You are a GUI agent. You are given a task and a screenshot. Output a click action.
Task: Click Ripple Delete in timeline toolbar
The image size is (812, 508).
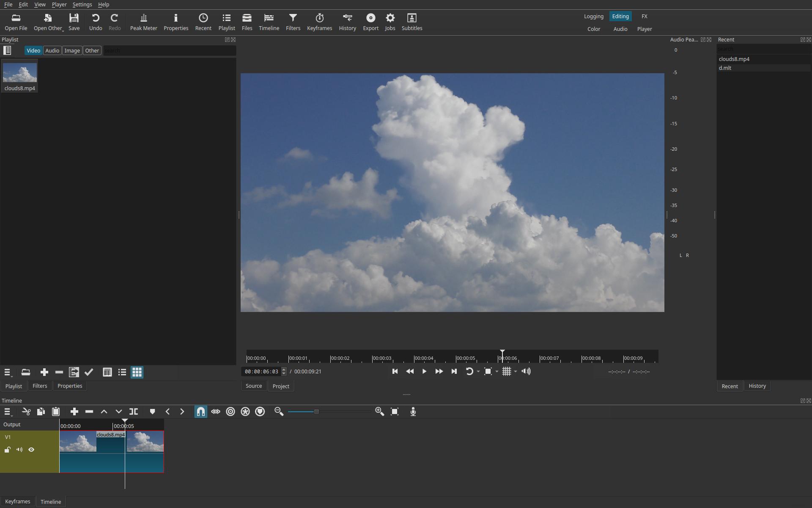coord(89,411)
